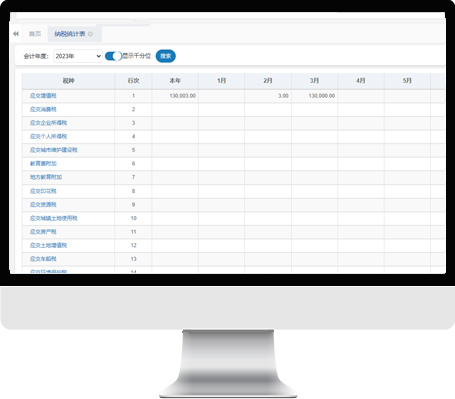Close the 纳税统计表 tab via its circle icon
This screenshot has height=399, width=455.
coord(91,34)
